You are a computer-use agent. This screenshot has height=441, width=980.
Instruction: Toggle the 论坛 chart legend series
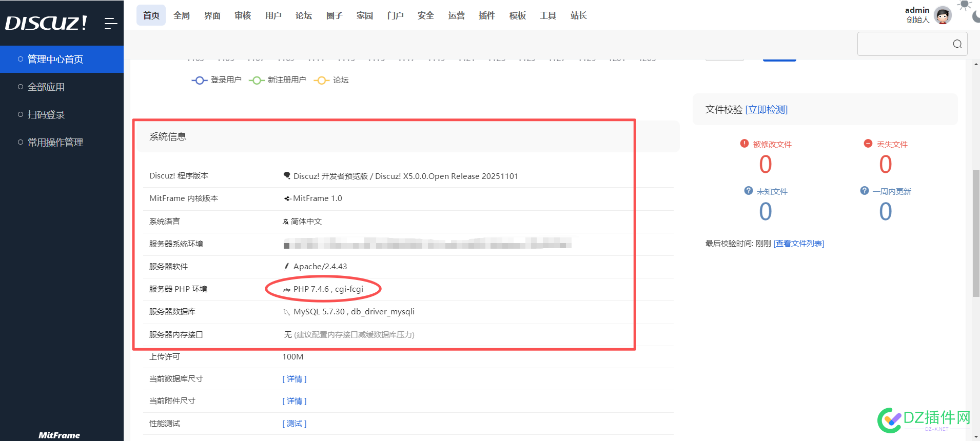coord(331,80)
